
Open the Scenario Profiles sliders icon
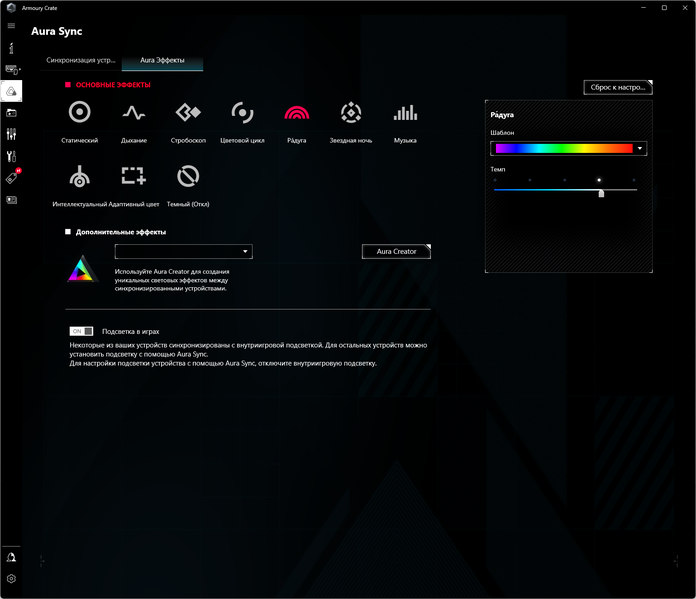(12, 134)
